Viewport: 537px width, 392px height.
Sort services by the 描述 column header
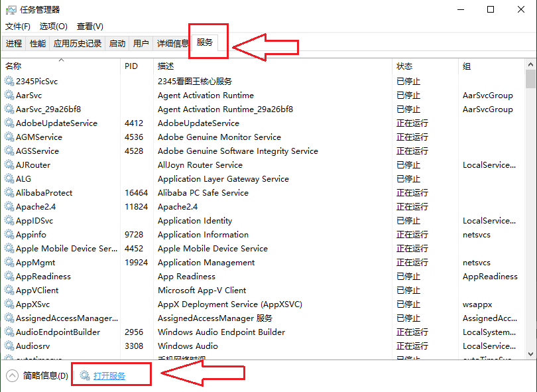click(272, 66)
